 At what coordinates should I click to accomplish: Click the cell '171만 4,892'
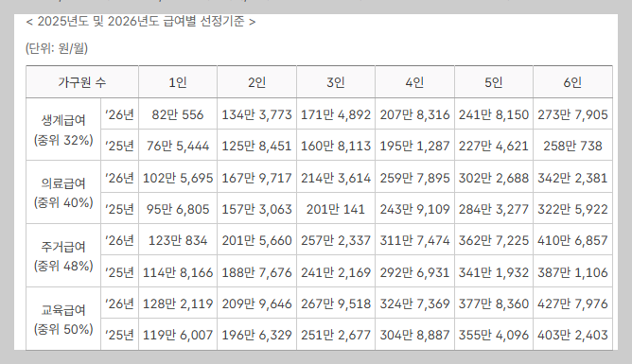tap(336, 114)
